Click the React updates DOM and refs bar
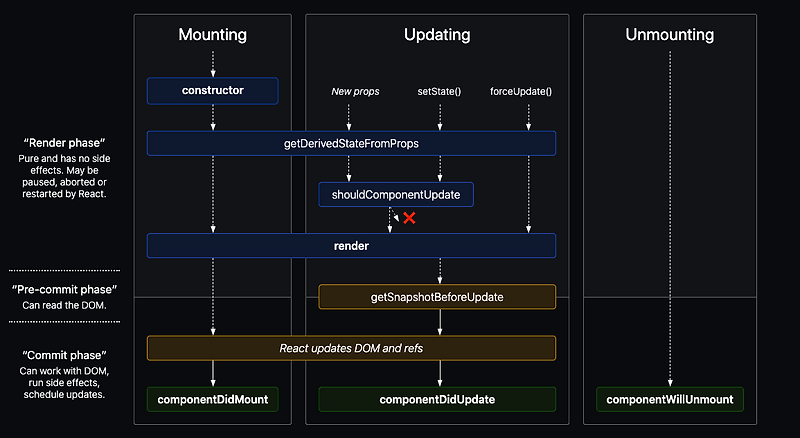 click(x=351, y=348)
